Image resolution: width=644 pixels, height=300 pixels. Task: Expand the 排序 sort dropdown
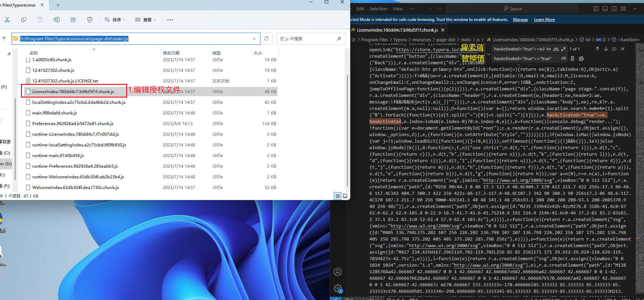point(115,20)
